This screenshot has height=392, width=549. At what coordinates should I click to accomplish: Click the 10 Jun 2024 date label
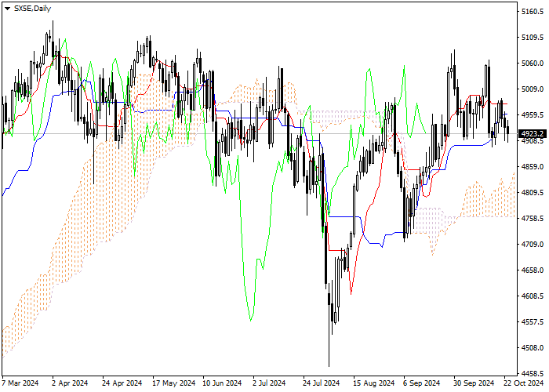point(222,383)
